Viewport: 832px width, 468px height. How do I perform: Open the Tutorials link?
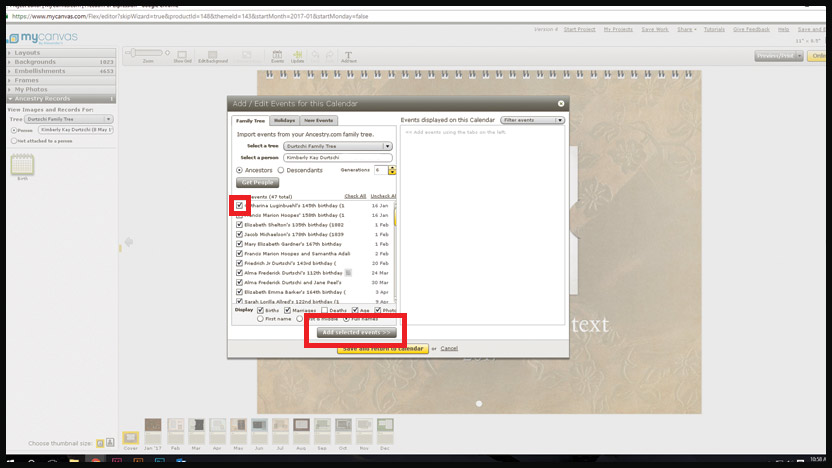point(714,29)
